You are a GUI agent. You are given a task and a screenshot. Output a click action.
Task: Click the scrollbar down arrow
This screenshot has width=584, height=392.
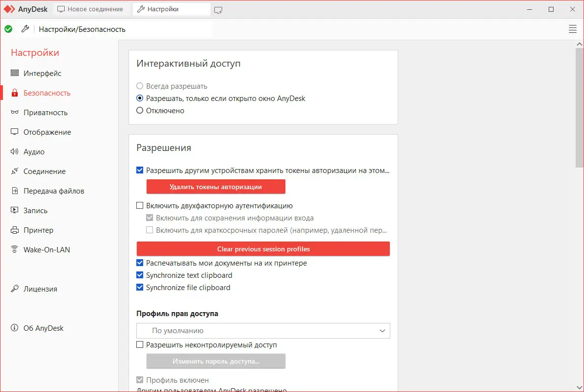tap(579, 388)
